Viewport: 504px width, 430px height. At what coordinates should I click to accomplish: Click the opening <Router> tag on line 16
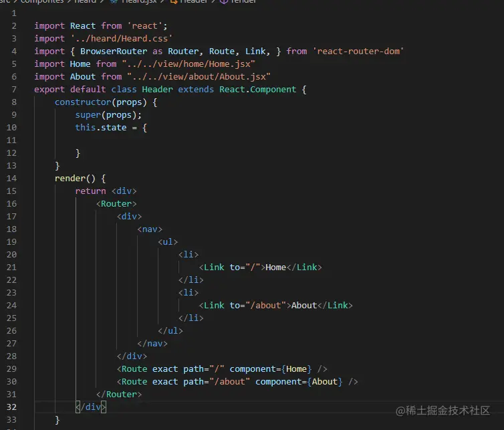click(116, 203)
